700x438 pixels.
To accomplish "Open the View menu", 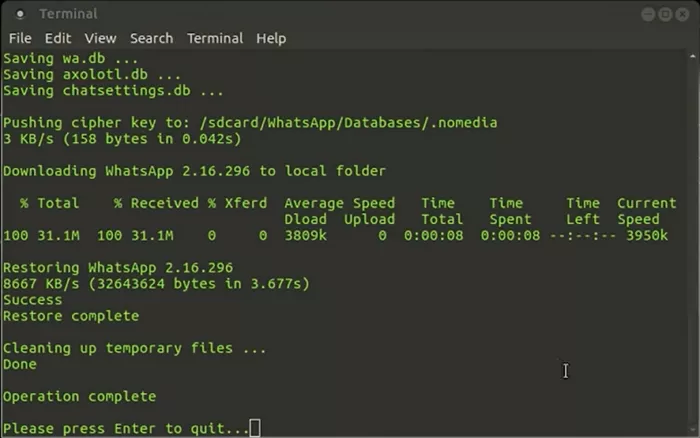I will [100, 38].
